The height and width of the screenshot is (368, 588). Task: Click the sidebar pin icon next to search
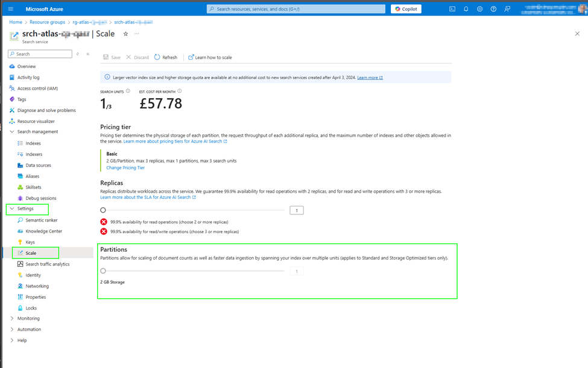click(78, 54)
